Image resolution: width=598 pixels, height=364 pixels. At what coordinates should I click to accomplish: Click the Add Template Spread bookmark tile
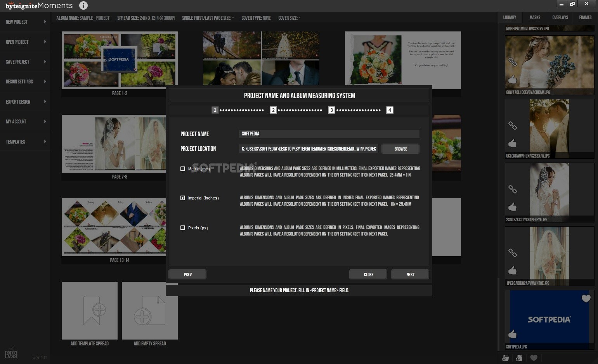(90, 310)
